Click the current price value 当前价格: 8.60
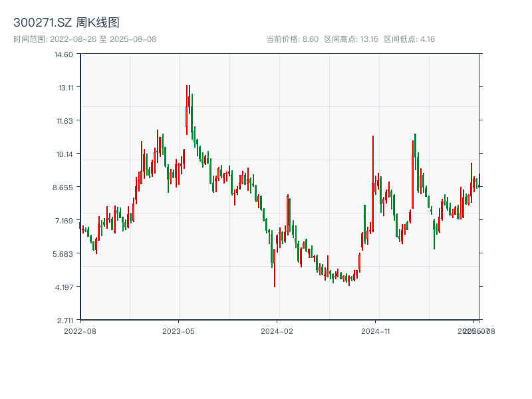Image resolution: width=532 pixels, height=399 pixels. (x=293, y=39)
